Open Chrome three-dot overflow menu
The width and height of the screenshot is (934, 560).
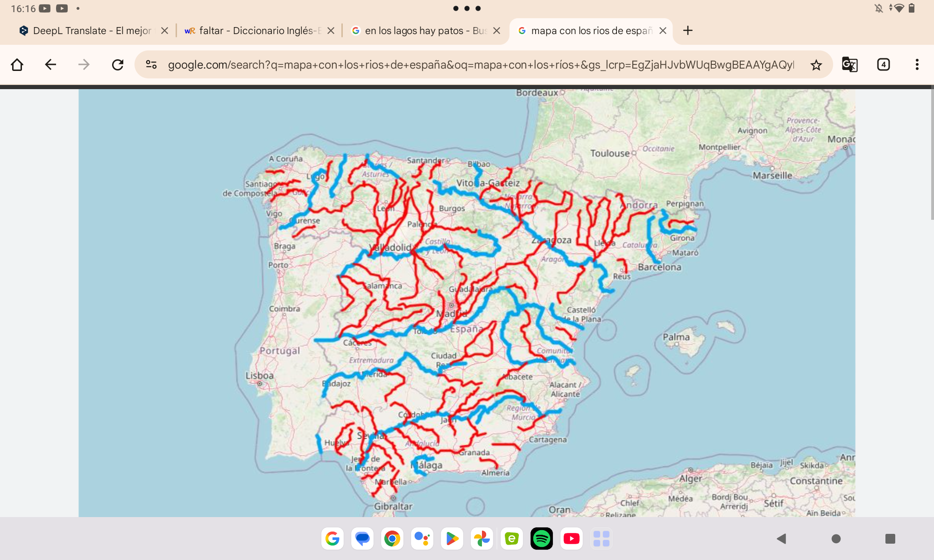(x=917, y=64)
